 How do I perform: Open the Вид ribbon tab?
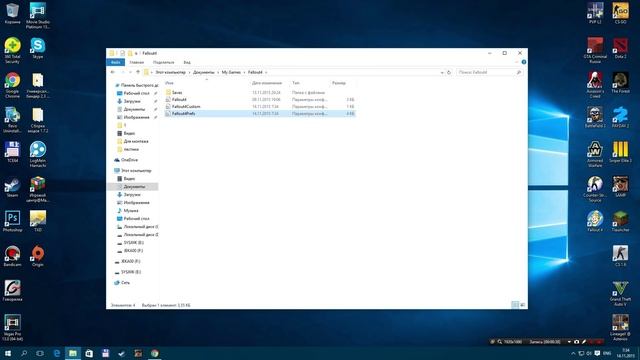187,62
